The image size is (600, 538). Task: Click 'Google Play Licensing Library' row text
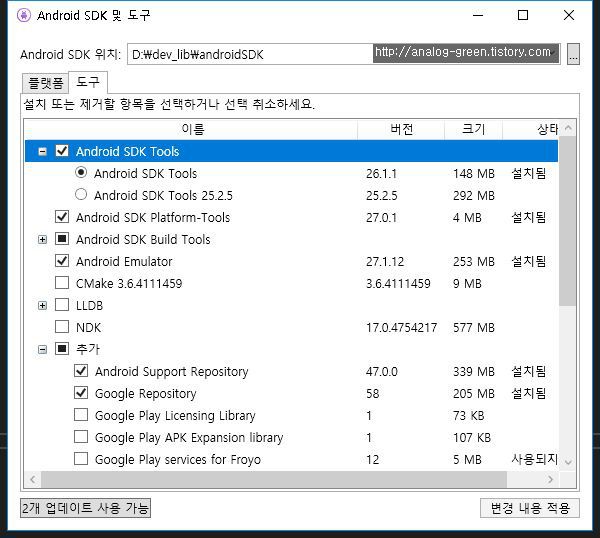point(175,416)
